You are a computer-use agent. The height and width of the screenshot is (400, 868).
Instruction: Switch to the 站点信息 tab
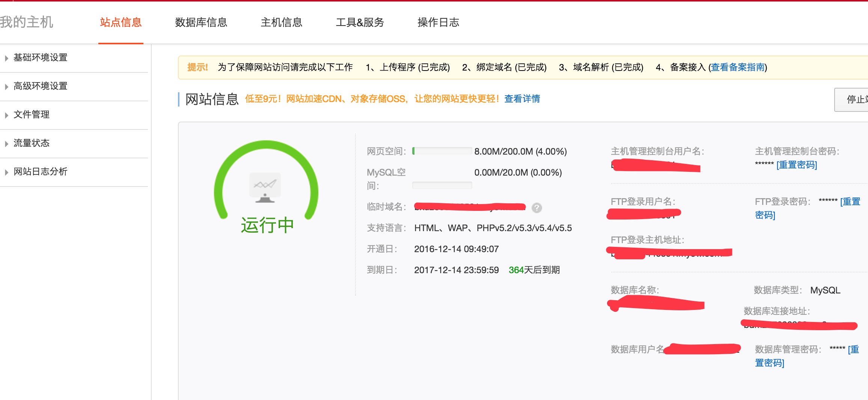[121, 23]
